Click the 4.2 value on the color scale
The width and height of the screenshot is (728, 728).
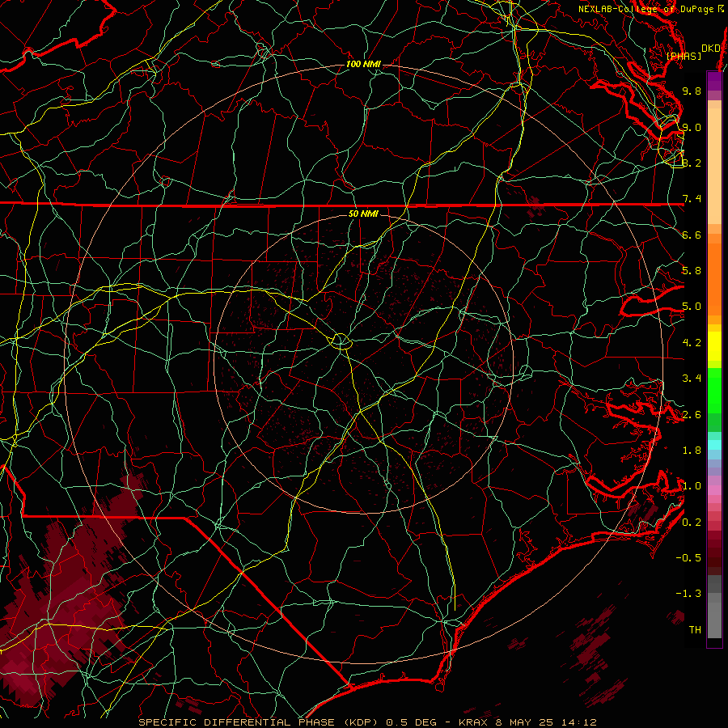pos(692,343)
